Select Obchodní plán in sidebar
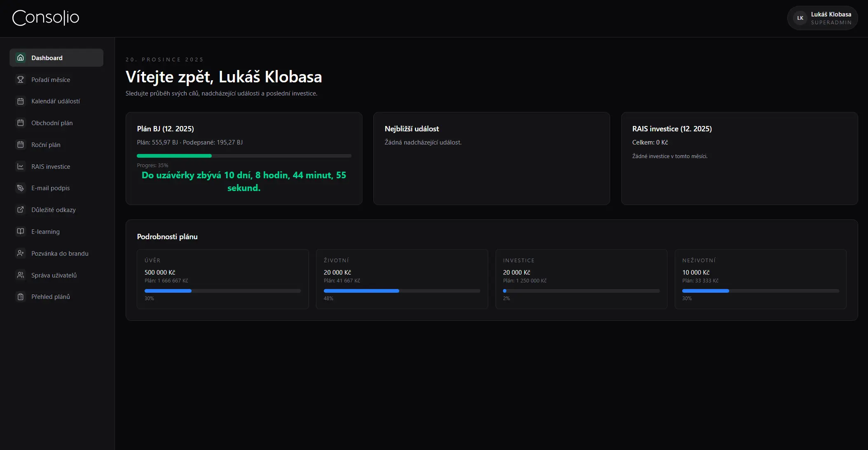 (x=56, y=123)
